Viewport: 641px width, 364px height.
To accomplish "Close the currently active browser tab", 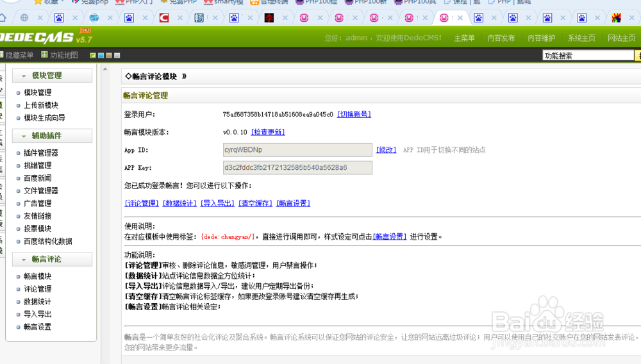I will [460, 17].
